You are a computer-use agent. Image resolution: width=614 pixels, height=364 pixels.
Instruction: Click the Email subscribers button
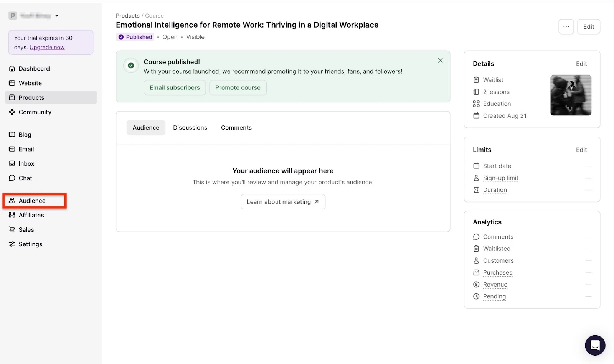(175, 87)
